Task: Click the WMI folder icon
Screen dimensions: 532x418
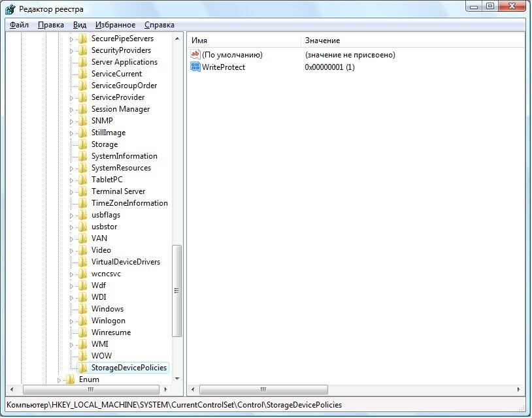Action: click(x=82, y=344)
